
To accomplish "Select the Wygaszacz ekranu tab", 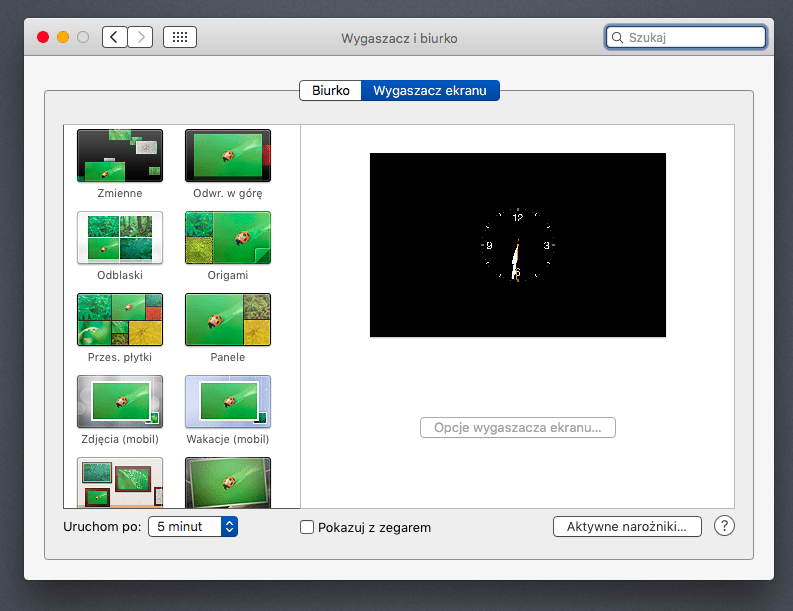I will (430, 90).
